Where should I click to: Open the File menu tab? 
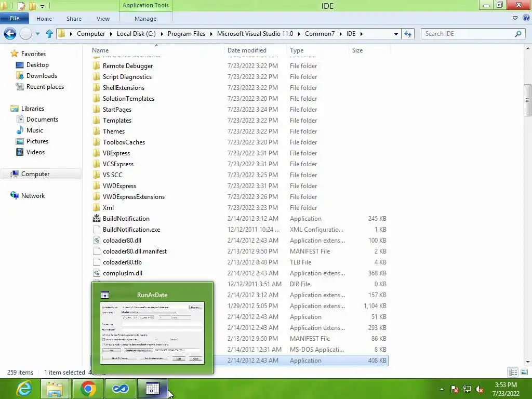tap(15, 18)
